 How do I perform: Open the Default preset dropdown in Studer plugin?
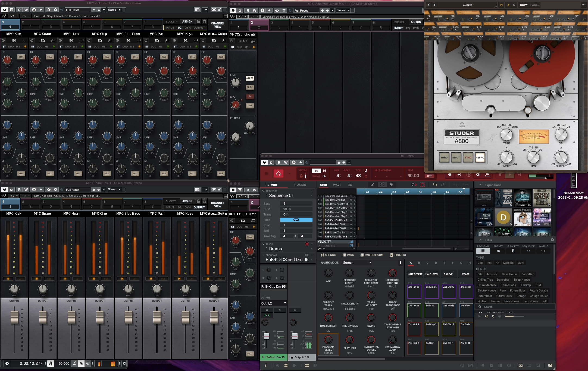[467, 5]
